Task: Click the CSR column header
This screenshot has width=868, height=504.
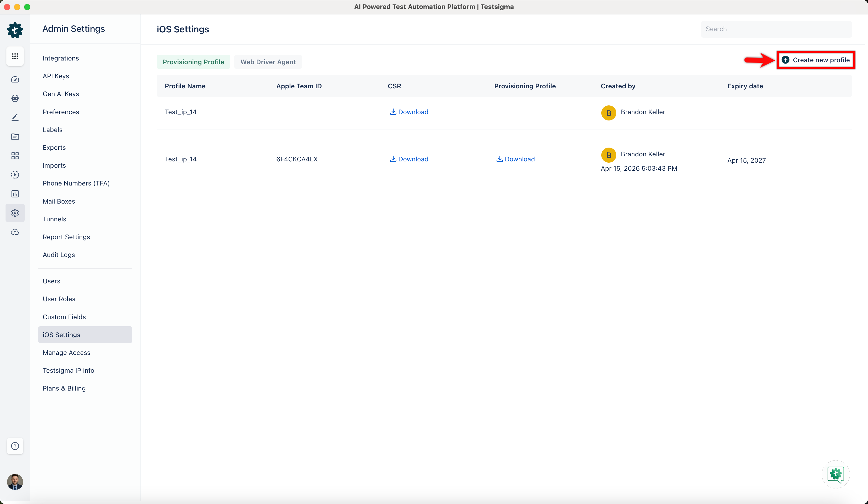Action: pos(394,86)
